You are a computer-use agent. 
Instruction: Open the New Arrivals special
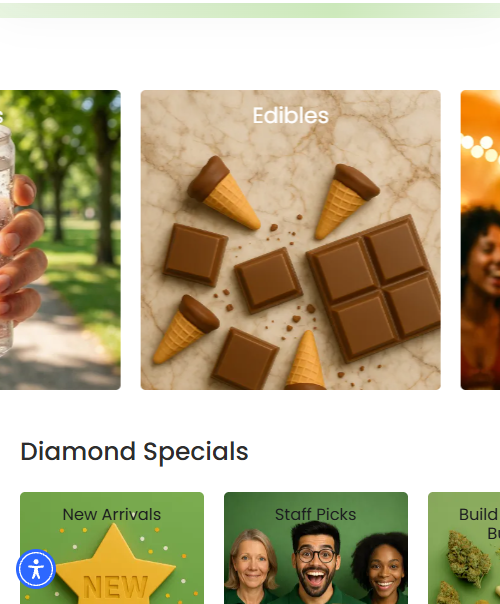click(x=112, y=548)
